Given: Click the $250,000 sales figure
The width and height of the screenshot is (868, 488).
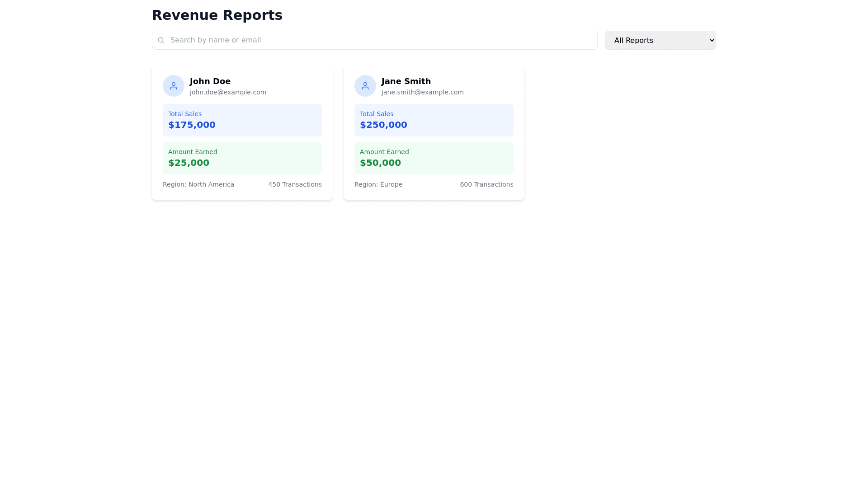Looking at the screenshot, I should [x=383, y=125].
